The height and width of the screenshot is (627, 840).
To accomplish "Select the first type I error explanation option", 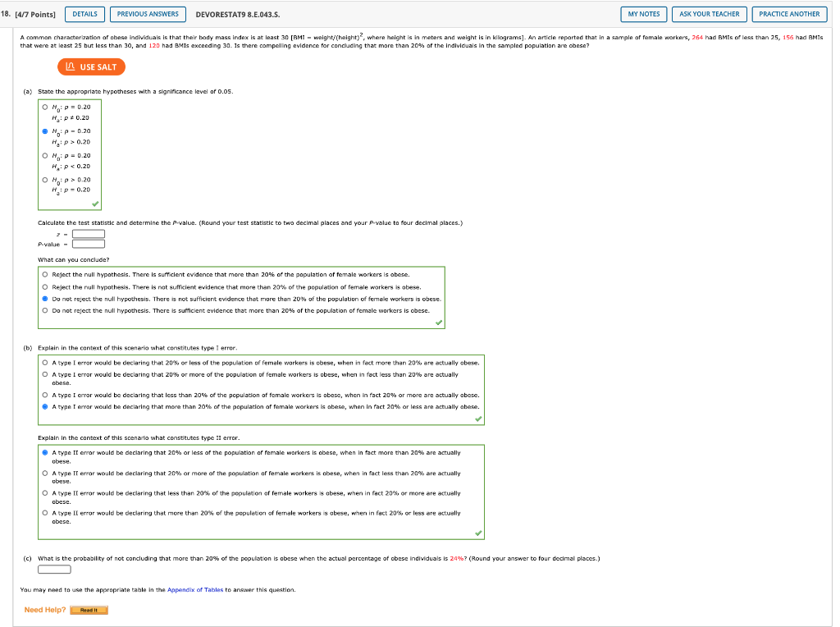I will coord(43,362).
